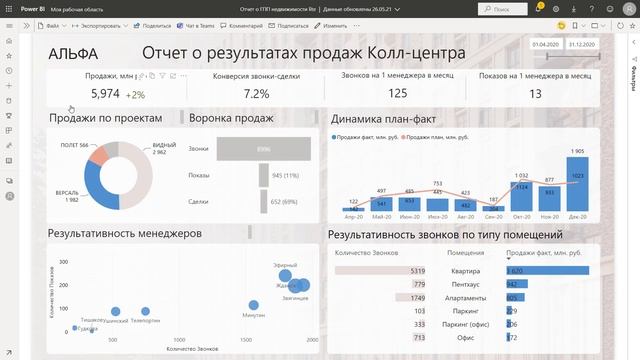Screen dimensions: 640x360
Task: Toggle the hamburger navigation menu
Action: coord(9,26)
